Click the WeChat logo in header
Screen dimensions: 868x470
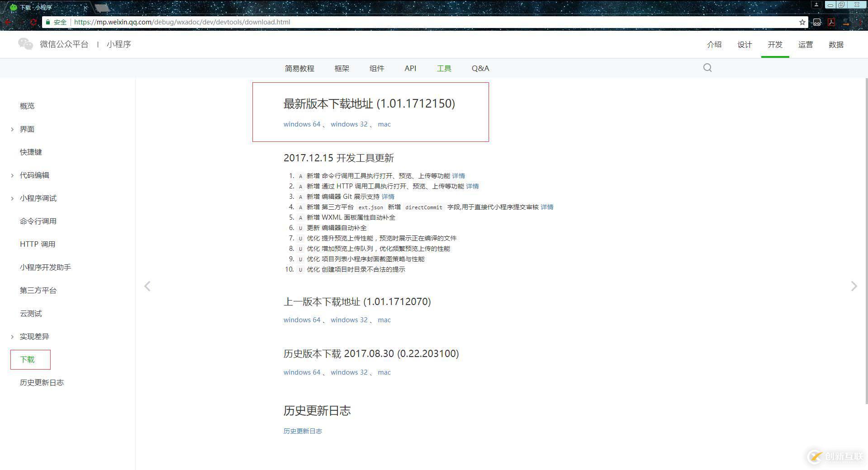click(25, 44)
